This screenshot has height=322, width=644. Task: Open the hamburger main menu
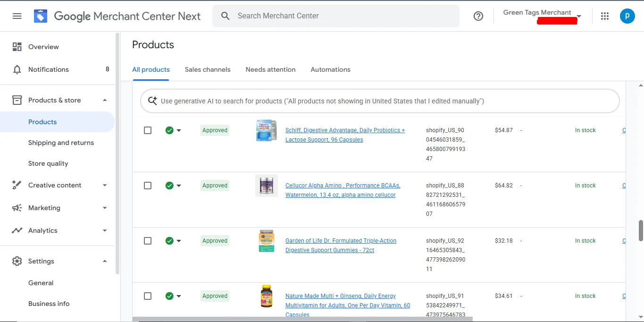pyautogui.click(x=17, y=16)
